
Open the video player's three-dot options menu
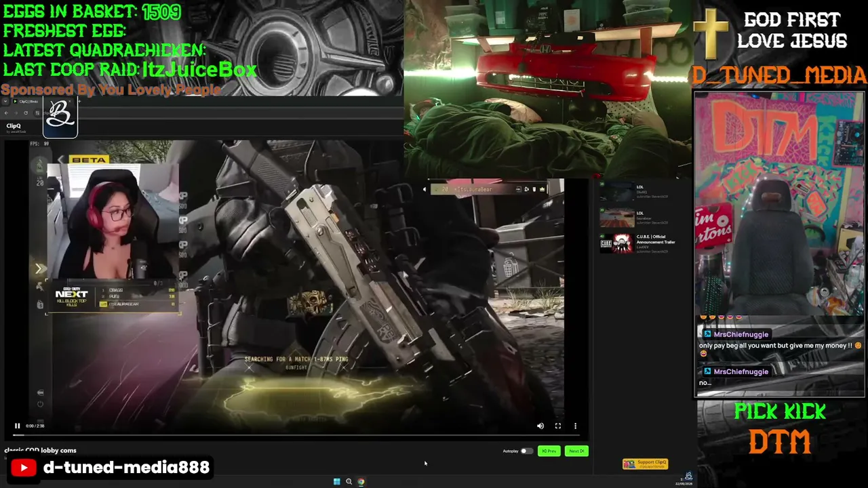coord(576,426)
